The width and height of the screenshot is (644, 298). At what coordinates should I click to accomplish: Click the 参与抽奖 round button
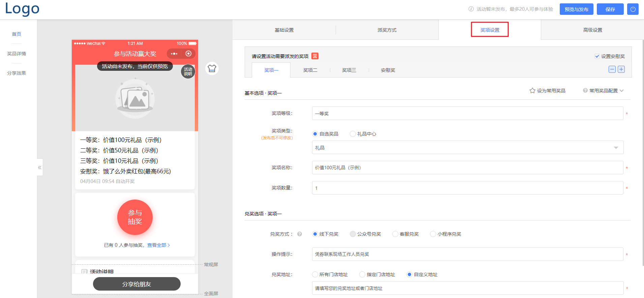coord(135,217)
